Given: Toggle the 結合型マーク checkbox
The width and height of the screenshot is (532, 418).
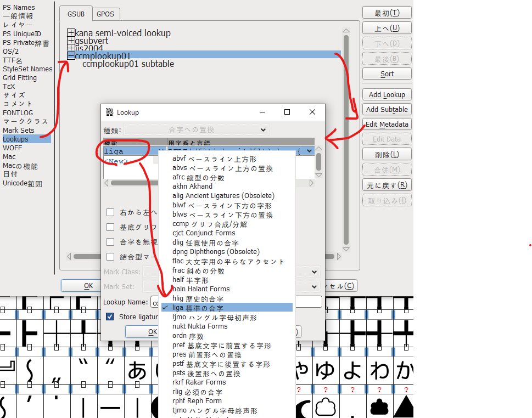Looking at the screenshot, I should pyautogui.click(x=110, y=257).
